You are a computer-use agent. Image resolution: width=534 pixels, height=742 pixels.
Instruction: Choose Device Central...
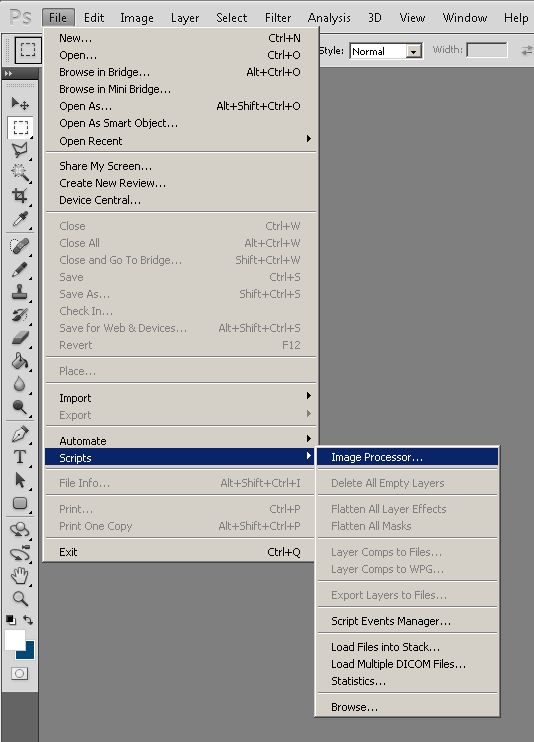181,200
